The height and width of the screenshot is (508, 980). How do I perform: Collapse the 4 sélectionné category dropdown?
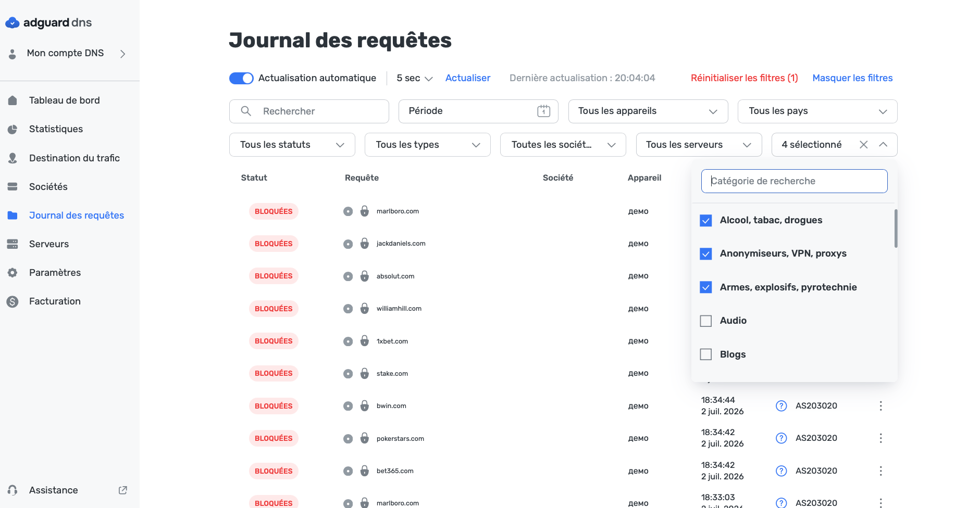click(883, 145)
